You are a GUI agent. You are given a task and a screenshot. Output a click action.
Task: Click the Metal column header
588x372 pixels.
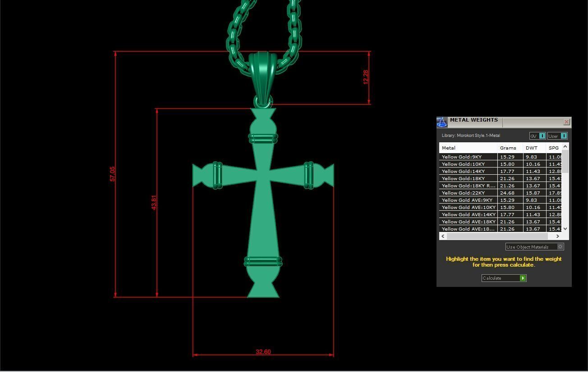468,148
